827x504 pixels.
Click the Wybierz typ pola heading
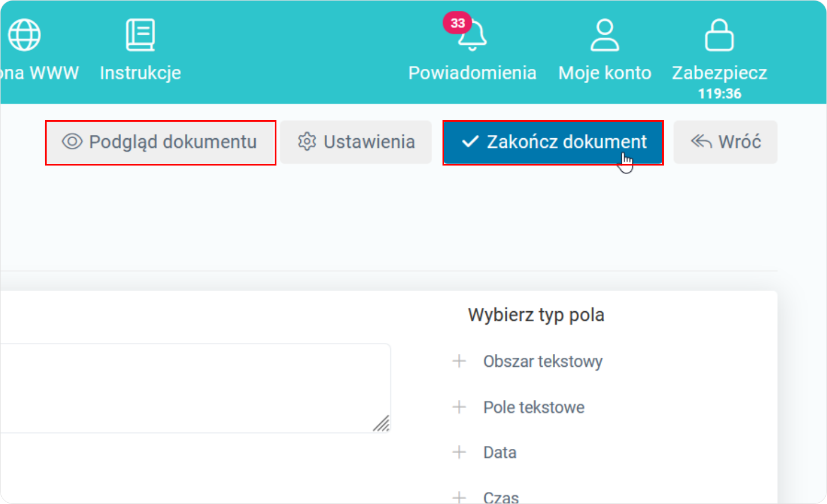click(x=536, y=315)
